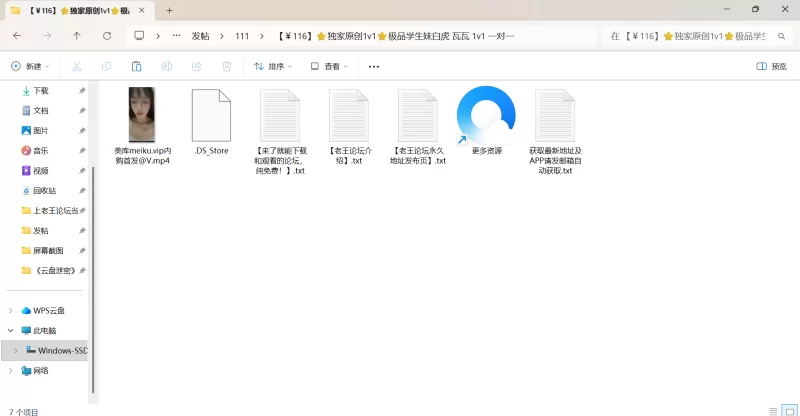Unpin 图片 using its pin icon
This screenshot has height=416, width=800.
click(x=82, y=131)
